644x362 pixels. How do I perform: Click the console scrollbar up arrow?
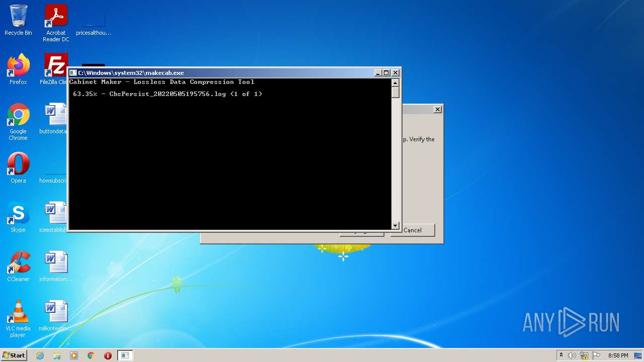(395, 82)
